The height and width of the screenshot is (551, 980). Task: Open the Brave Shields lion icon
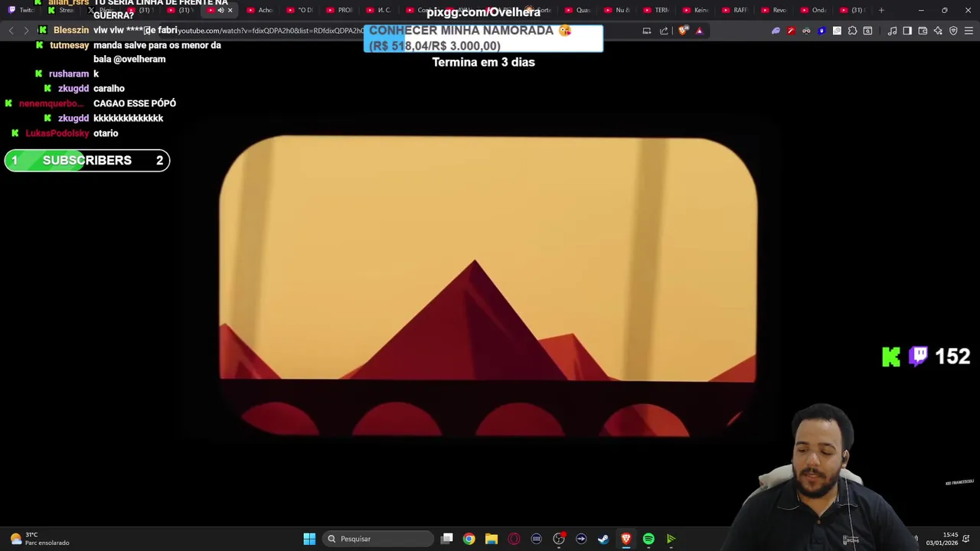point(683,31)
